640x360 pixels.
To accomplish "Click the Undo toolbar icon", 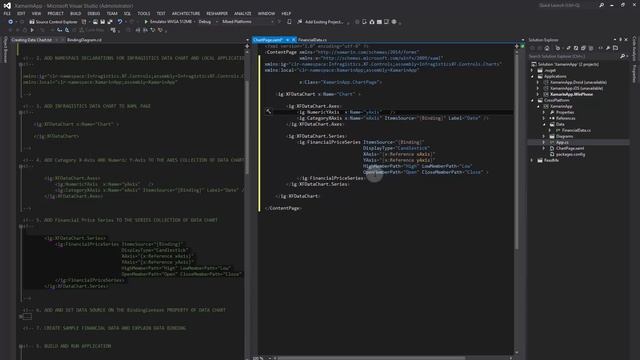I will [x=120, y=22].
